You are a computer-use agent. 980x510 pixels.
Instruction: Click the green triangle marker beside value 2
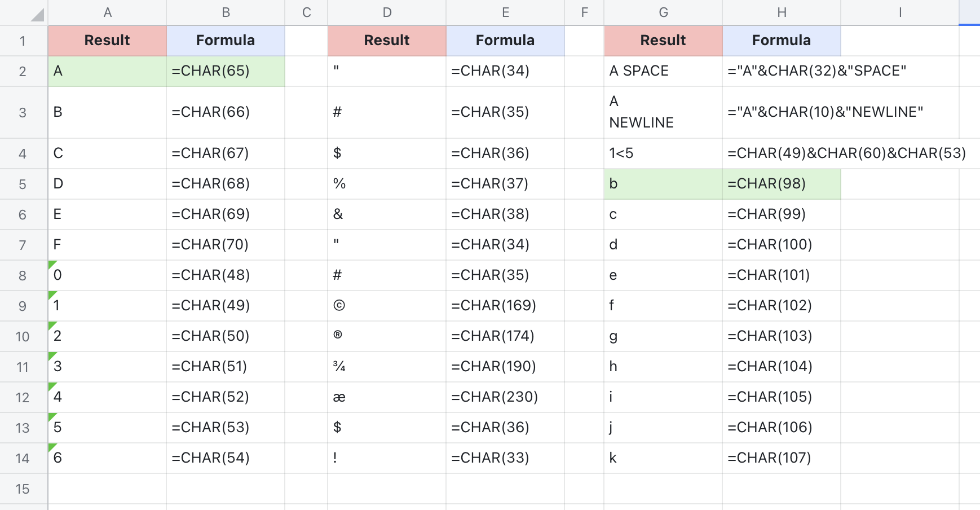point(52,325)
